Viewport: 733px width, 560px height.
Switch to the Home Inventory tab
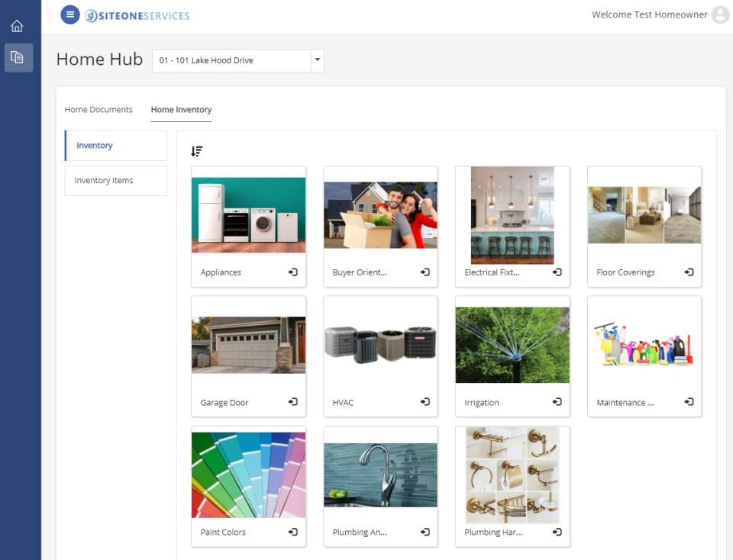[181, 110]
